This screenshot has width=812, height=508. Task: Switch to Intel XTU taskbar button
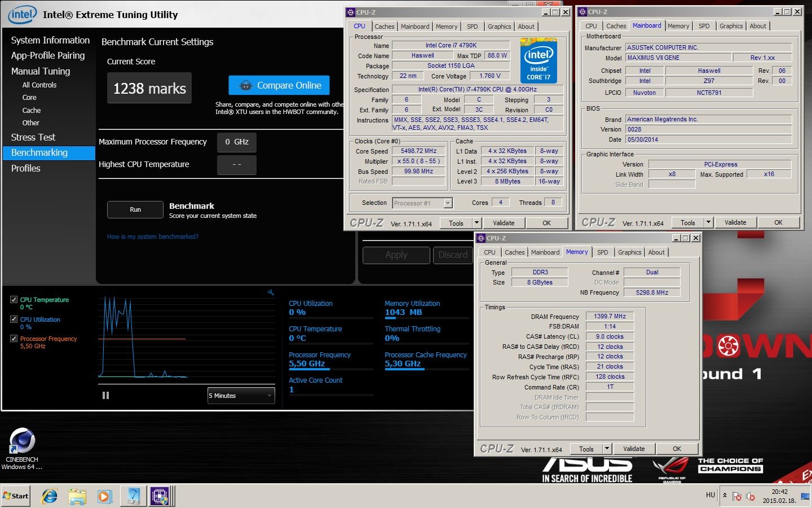tap(133, 496)
